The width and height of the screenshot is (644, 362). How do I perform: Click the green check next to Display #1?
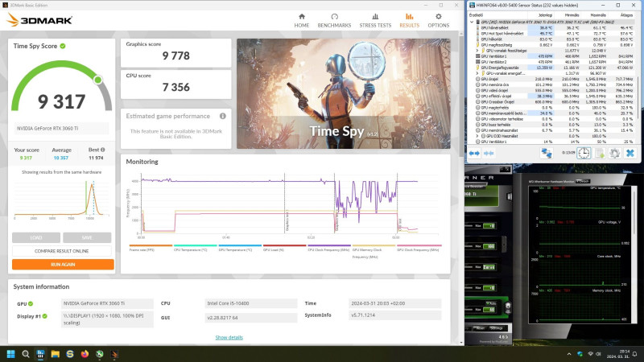tap(45, 316)
